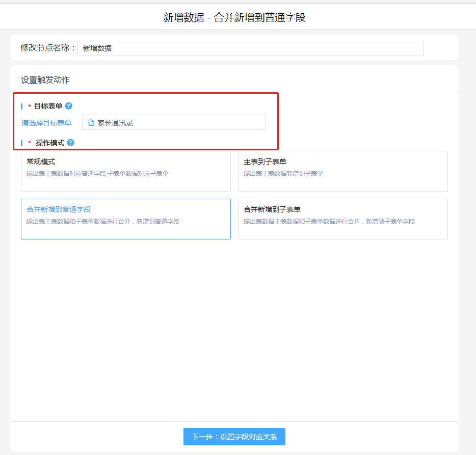The width and height of the screenshot is (476, 455).
Task: Focus the 修改节点名称 input containing 新增数据
Action: pyautogui.click(x=250, y=48)
